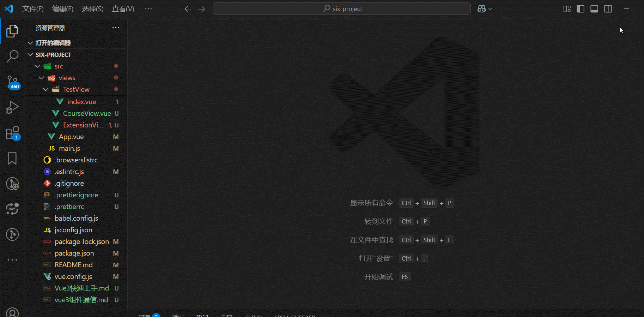
Task: Open the App.vue file
Action: 76,137
